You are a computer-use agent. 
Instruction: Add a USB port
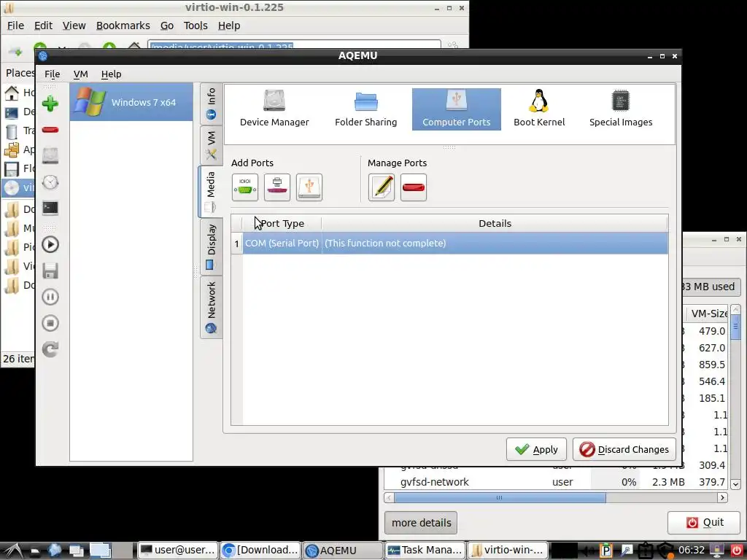309,187
